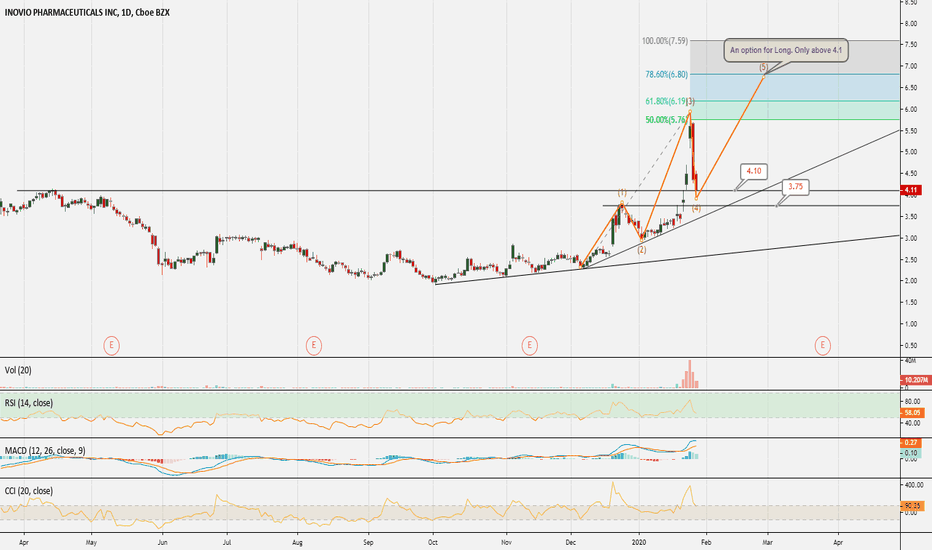The height and width of the screenshot is (550, 932).
Task: Click the Aug label on the time axis
Action: (x=298, y=542)
